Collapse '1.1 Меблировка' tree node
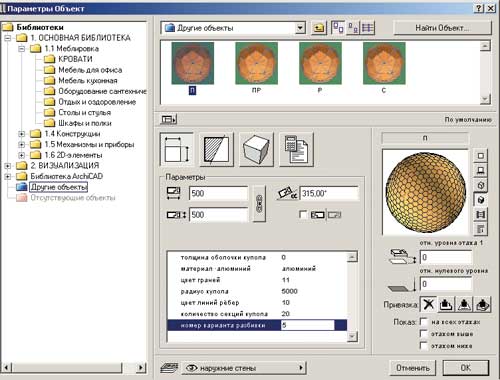The width and height of the screenshot is (500, 380). click(22, 49)
